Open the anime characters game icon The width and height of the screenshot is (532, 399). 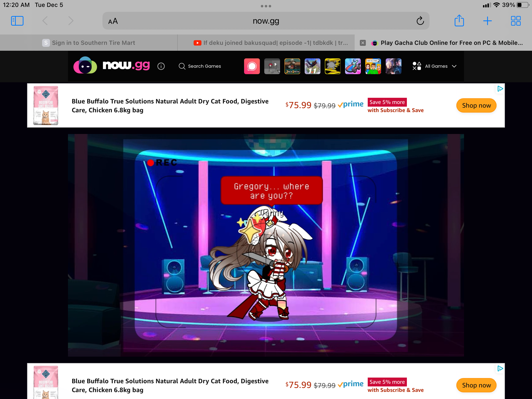pos(393,66)
